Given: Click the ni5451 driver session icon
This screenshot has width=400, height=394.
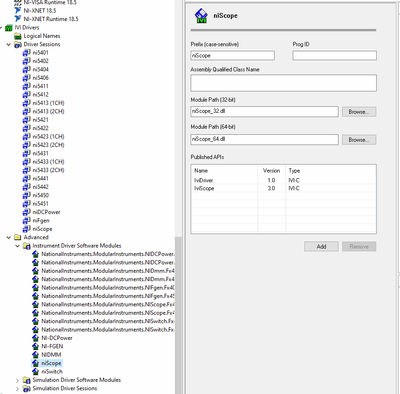Looking at the screenshot, I should click(27, 204).
